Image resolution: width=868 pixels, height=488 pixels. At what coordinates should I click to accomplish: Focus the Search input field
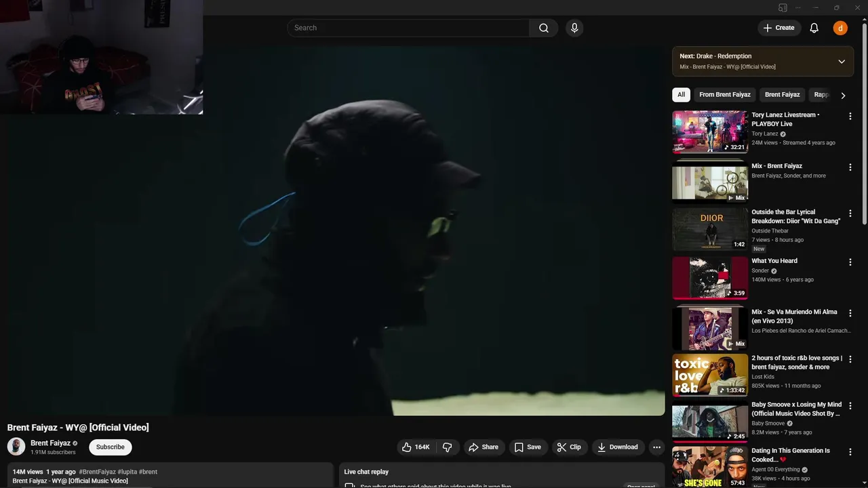(408, 28)
